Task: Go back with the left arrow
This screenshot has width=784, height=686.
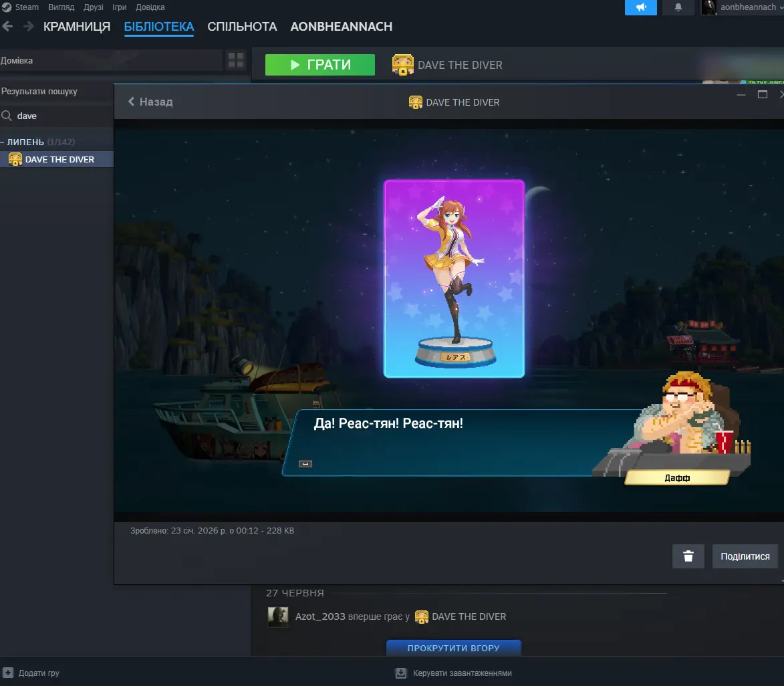Action: point(7,27)
